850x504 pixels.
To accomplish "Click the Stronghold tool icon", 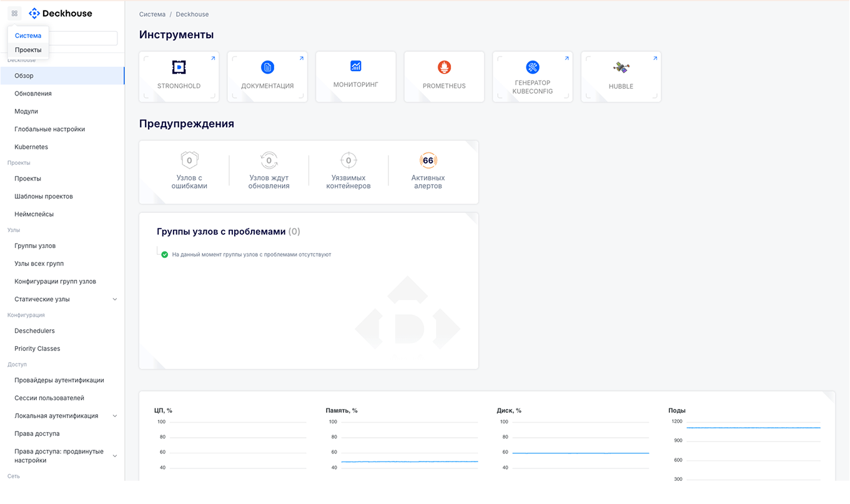I will coord(179,67).
